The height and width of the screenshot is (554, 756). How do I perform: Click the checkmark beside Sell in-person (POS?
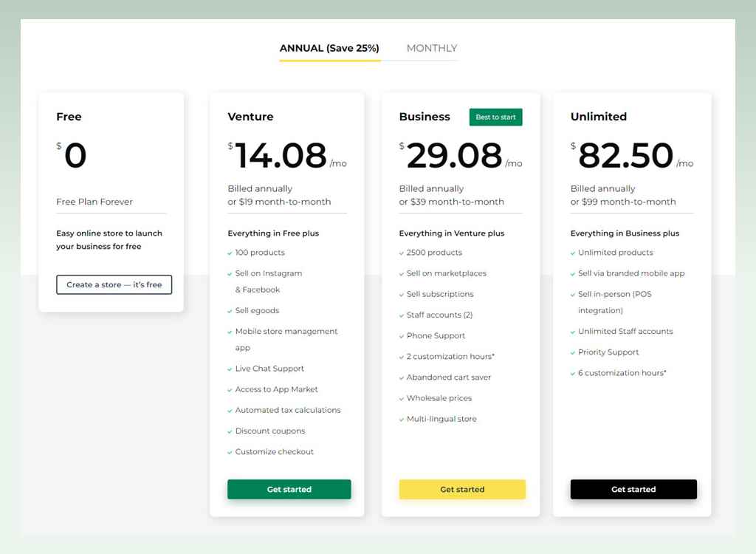(x=573, y=295)
